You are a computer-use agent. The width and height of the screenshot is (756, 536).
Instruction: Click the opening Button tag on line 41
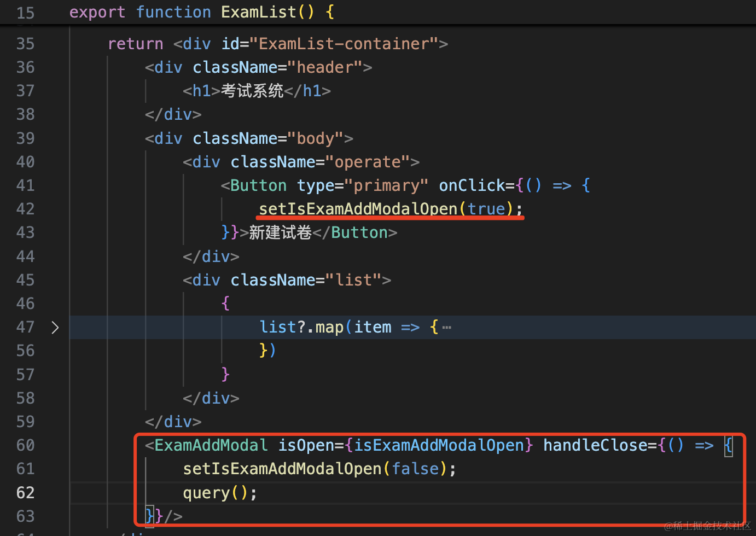(x=258, y=185)
